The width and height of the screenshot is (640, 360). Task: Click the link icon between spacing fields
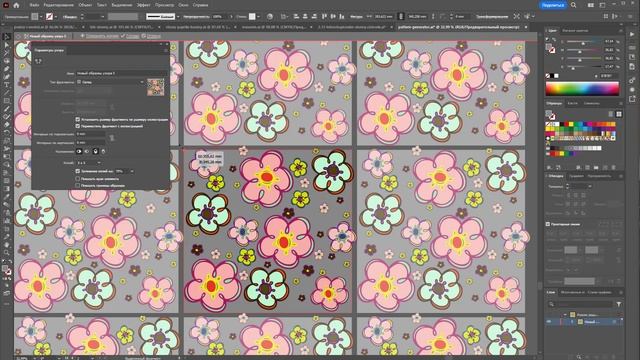coord(112,138)
